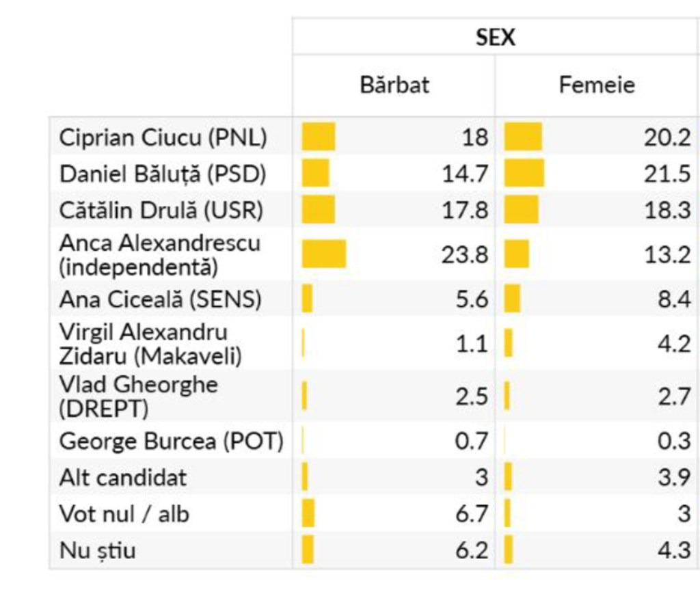Select the 20.2 value for Ciprian Ciucu
The height and width of the screenshot is (594, 700).
click(x=667, y=137)
